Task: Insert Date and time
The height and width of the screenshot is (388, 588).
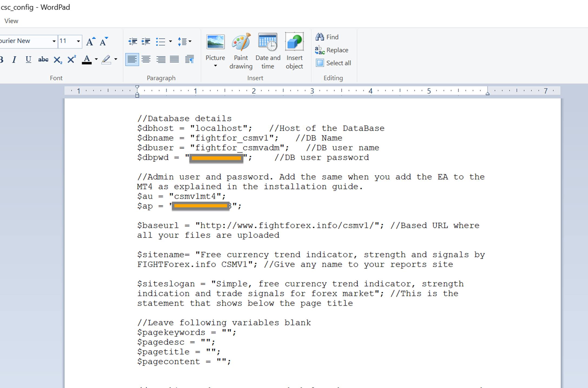Action: [268, 51]
